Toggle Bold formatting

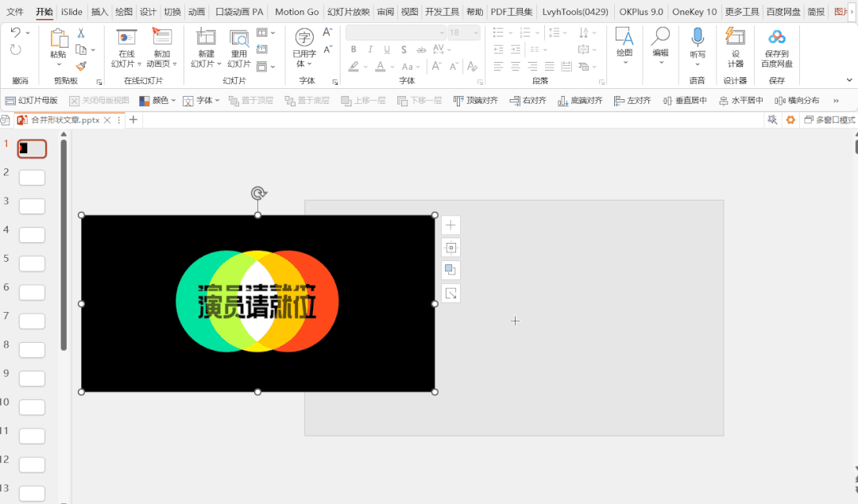pyautogui.click(x=354, y=50)
